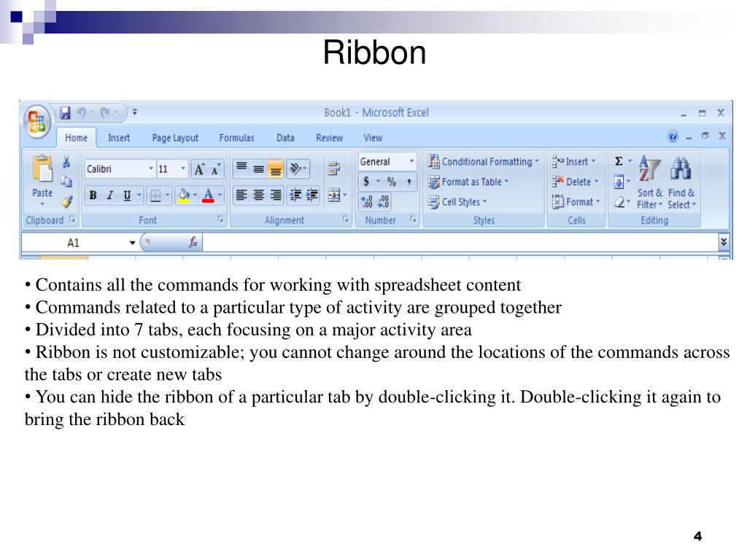Select the Data tab
The width and height of the screenshot is (747, 560).
pos(285,138)
